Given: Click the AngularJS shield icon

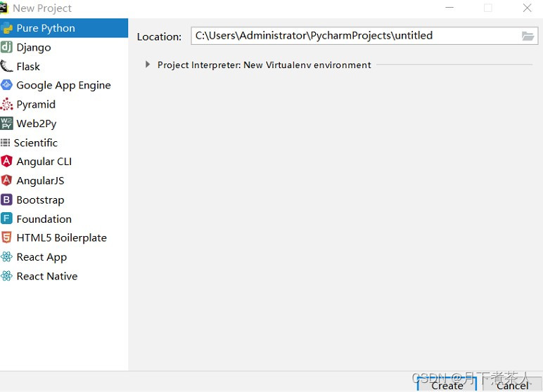Looking at the screenshot, I should point(6,181).
